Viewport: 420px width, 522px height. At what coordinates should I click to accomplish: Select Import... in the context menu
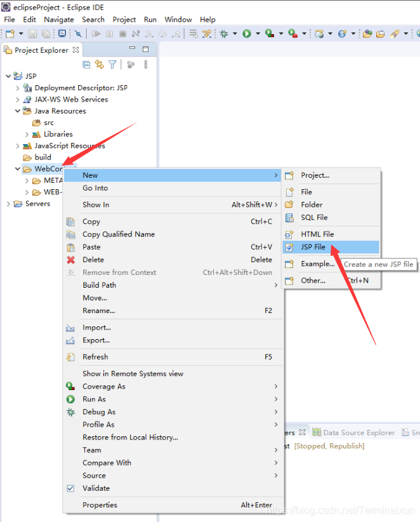[x=173, y=328]
